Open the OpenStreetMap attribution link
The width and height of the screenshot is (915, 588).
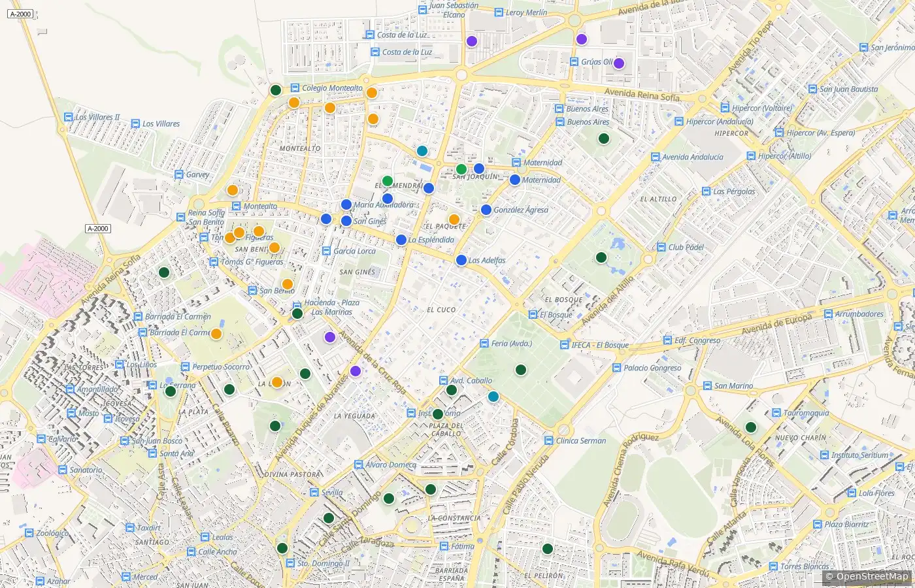click(872, 576)
